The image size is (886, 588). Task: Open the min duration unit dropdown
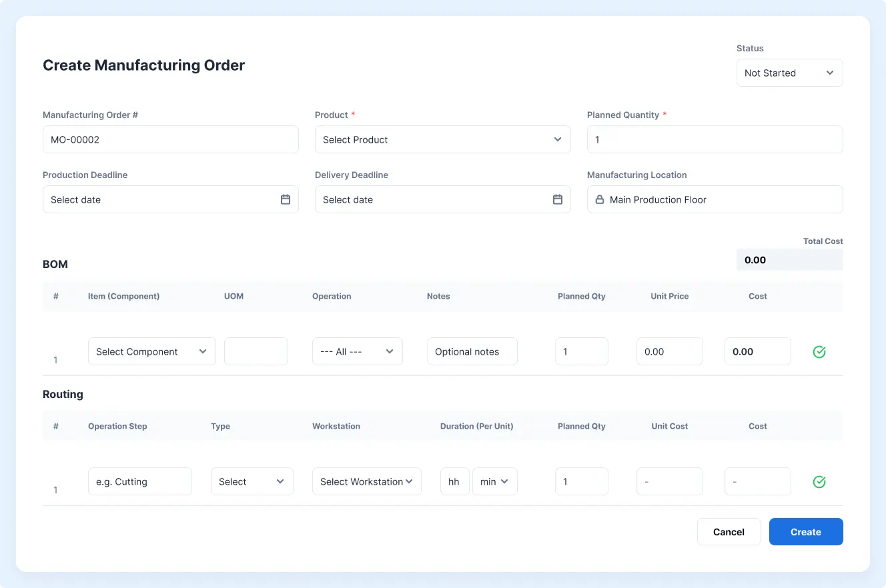(x=495, y=481)
